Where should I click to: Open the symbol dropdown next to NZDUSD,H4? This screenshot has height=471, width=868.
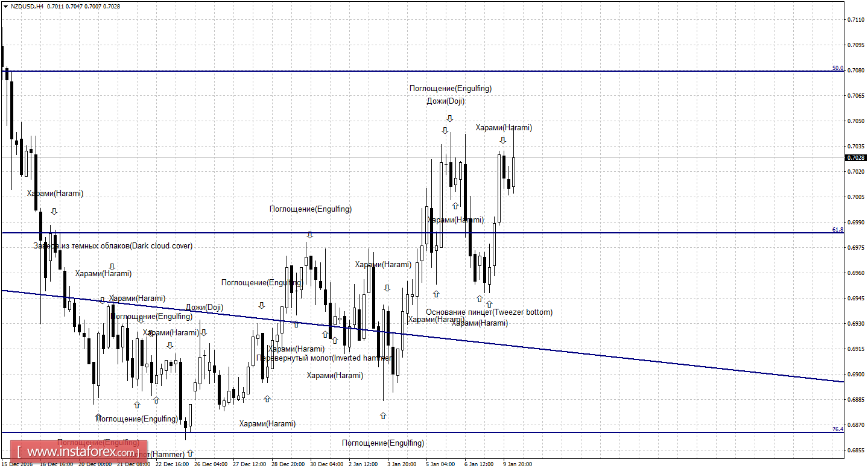(5, 6)
